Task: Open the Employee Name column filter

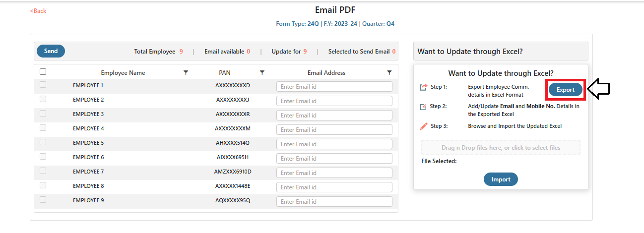Action: point(186,73)
